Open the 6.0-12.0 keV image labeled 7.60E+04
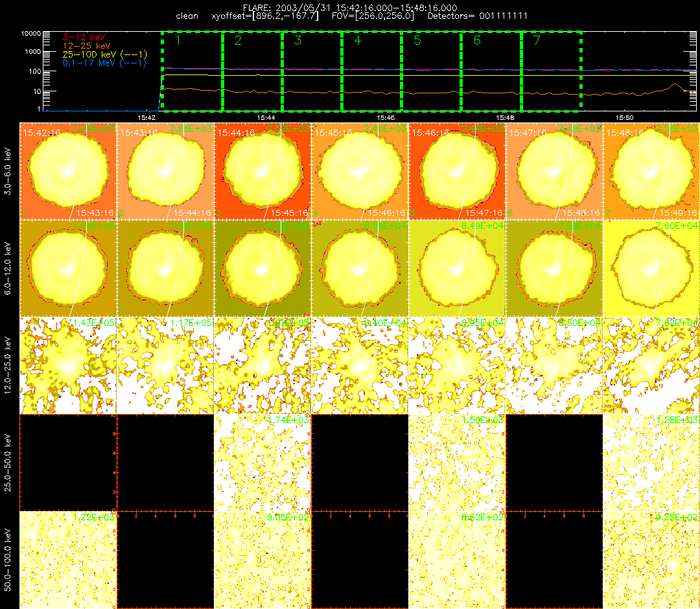Viewport: 700px width, 609px height. pos(651,269)
